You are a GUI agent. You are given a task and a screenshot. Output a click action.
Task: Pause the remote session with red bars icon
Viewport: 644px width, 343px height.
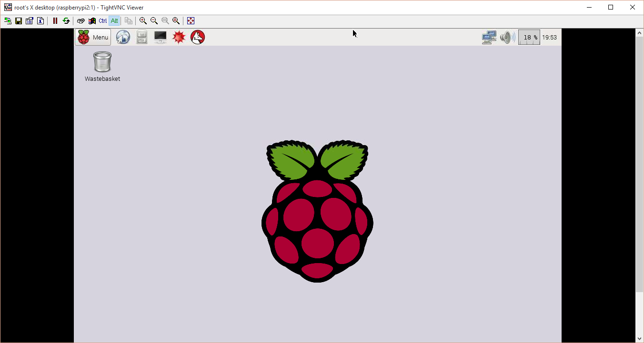coord(55,21)
